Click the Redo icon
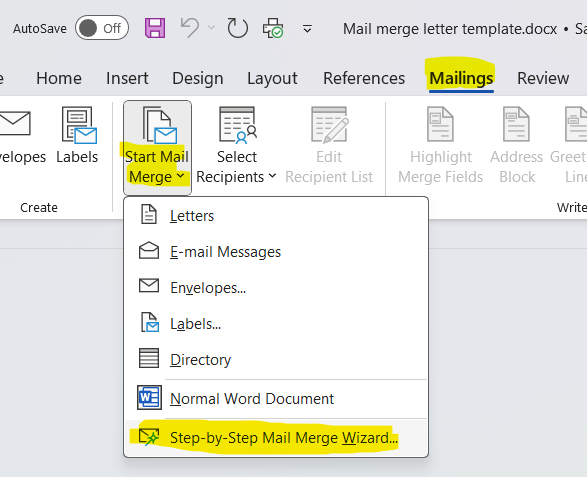Image resolution: width=587 pixels, height=477 pixels. click(238, 28)
